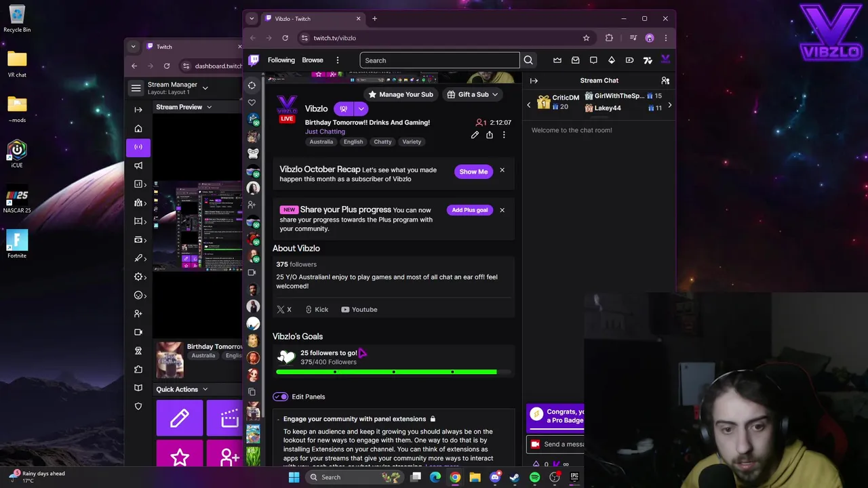Screen dimensions: 868x488
Task: Bookmark this page with the star icon
Action: pyautogui.click(x=586, y=38)
